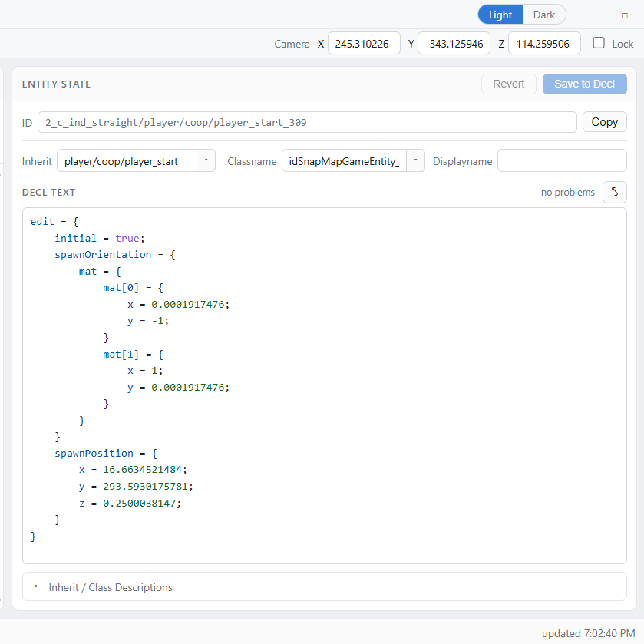Click the spawnPosition line in decl text

click(106, 454)
